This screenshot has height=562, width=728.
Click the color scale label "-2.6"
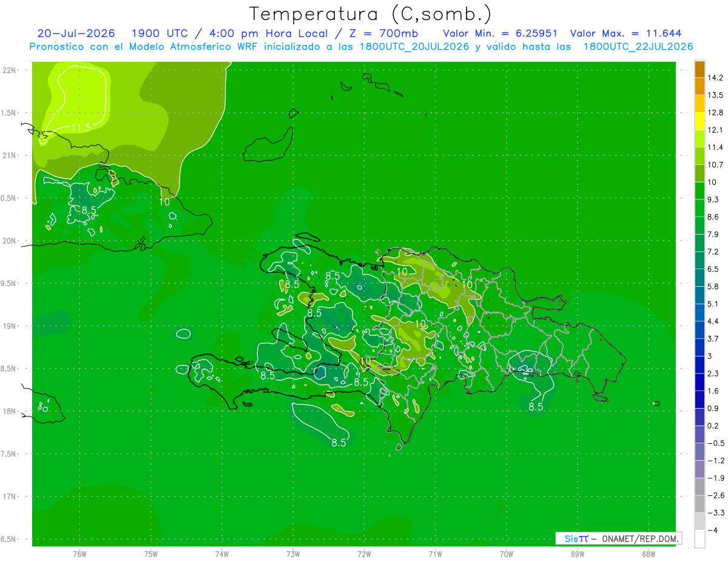(x=715, y=495)
